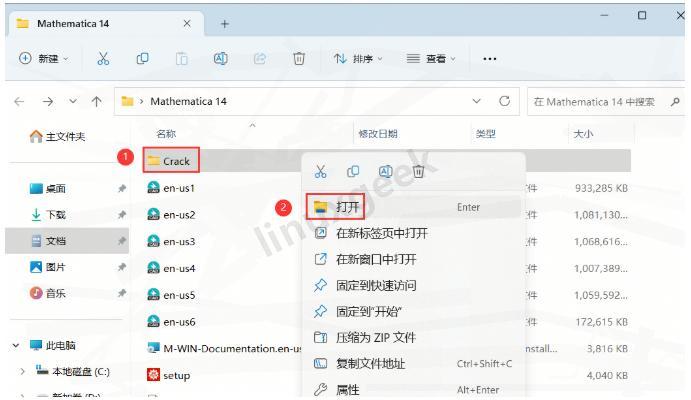Select the setup file
The image size is (691, 400).
tap(169, 375)
